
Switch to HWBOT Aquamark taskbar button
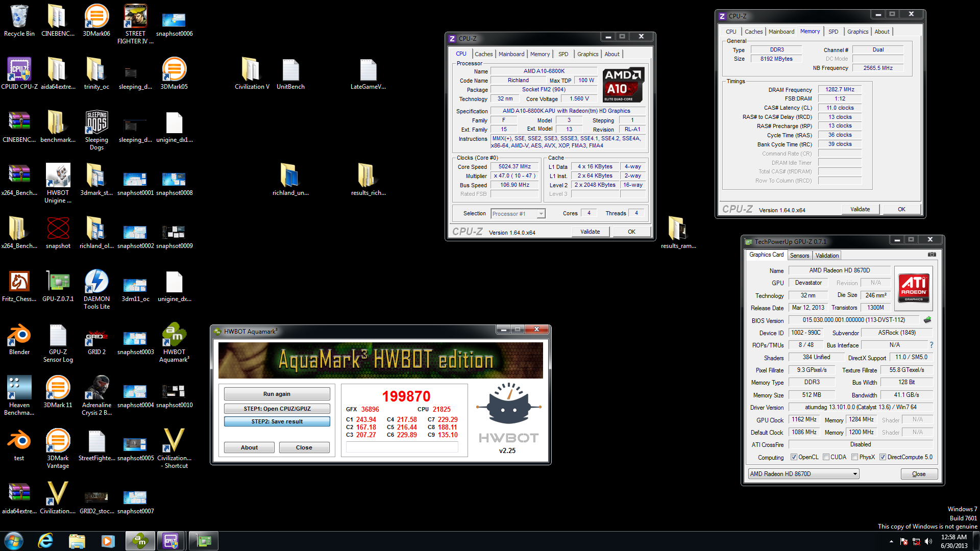pos(140,541)
